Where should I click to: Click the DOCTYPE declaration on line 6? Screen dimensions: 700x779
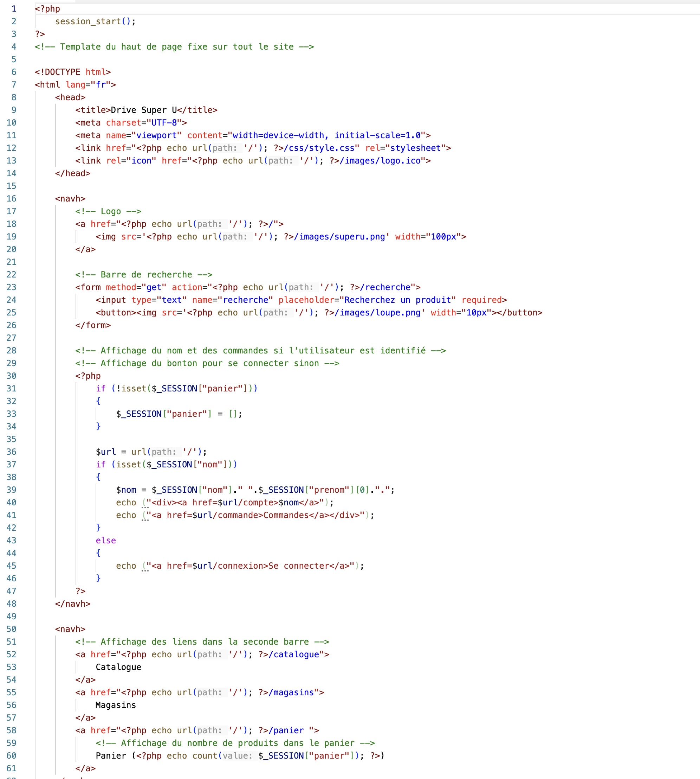coord(73,72)
